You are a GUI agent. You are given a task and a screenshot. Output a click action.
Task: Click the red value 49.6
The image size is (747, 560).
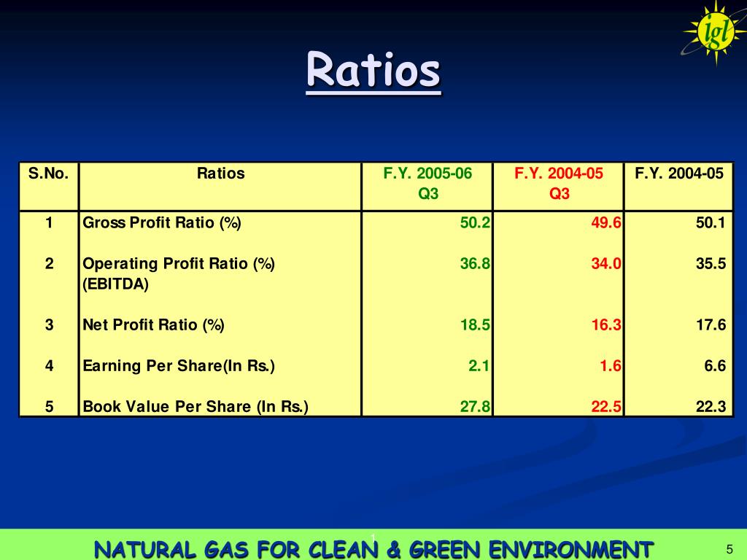tap(606, 222)
